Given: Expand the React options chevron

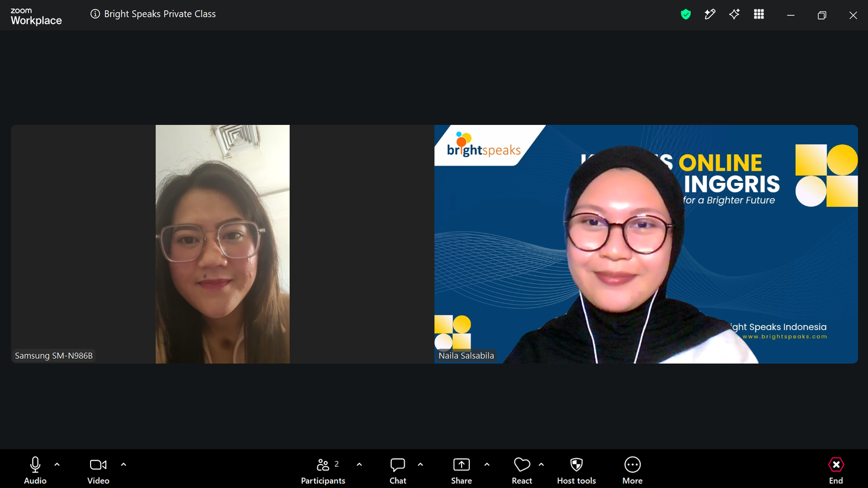Looking at the screenshot, I should [541, 464].
